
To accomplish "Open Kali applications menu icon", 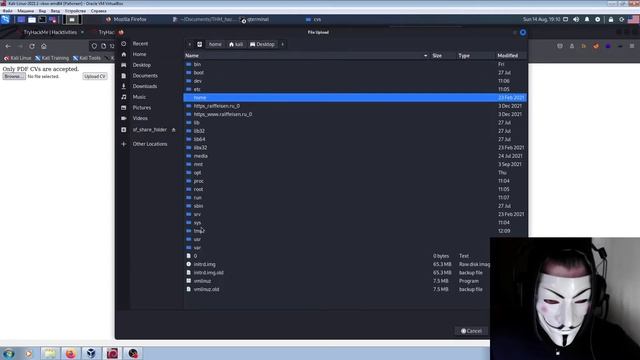I will pyautogui.click(x=5, y=20).
